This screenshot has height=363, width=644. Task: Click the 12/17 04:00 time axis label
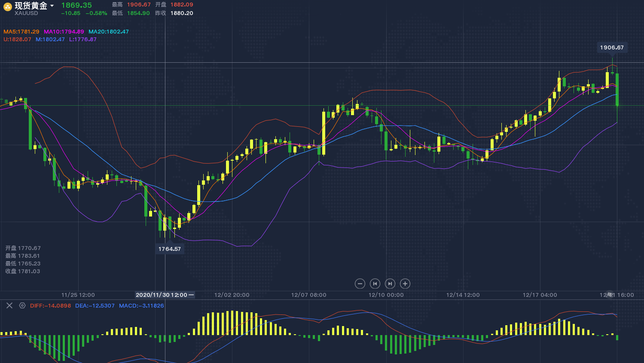coord(540,295)
